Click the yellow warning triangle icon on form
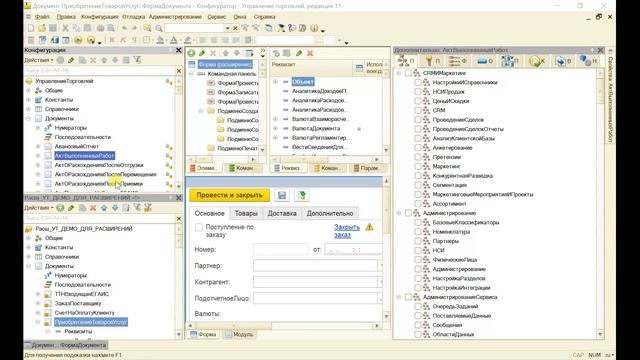 pyautogui.click(x=369, y=227)
